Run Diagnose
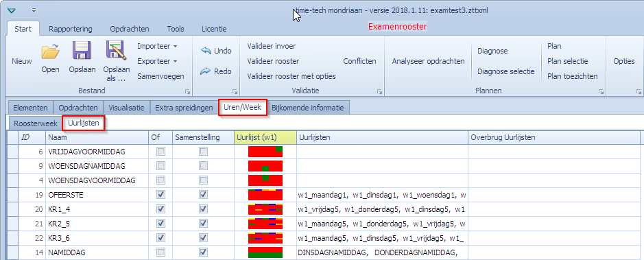Viewport: 644px width, 260px height. click(492, 51)
